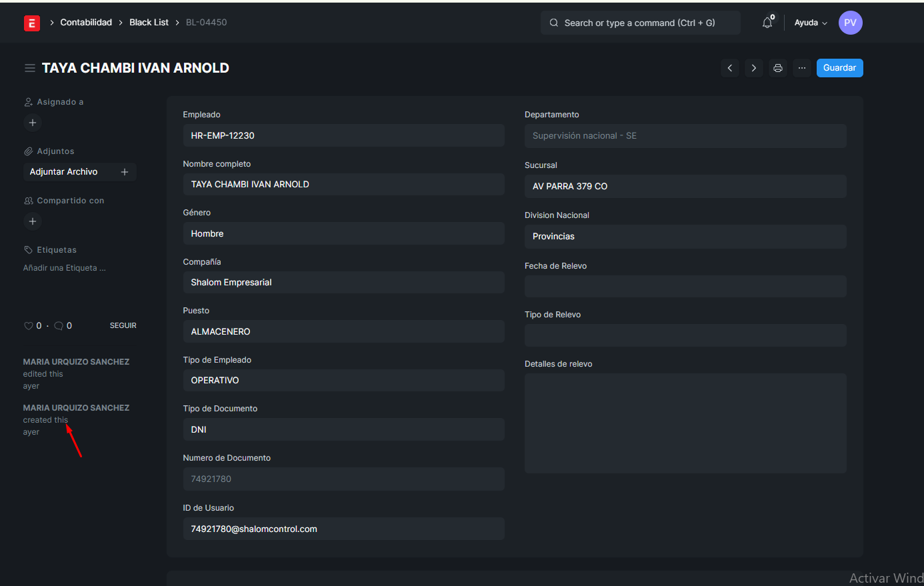Screen dimensions: 924x586
Task: Add assignee with plus under Asignado a
Action: tap(33, 123)
